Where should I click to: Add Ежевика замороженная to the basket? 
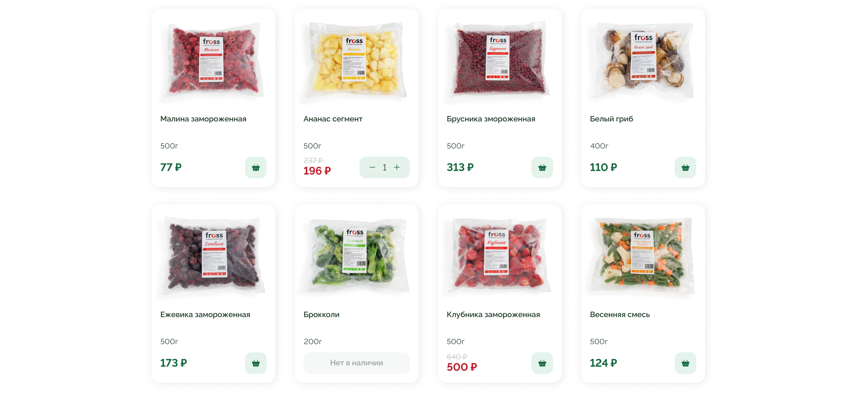click(256, 363)
